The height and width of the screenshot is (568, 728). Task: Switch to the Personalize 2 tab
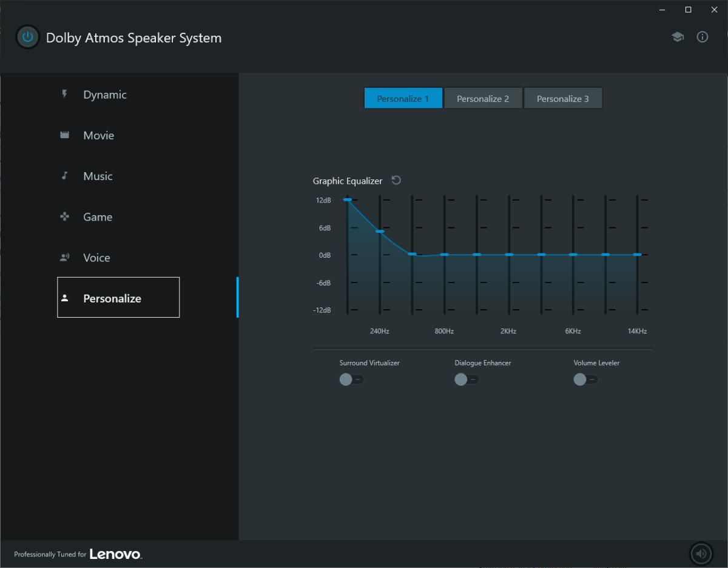(x=483, y=99)
